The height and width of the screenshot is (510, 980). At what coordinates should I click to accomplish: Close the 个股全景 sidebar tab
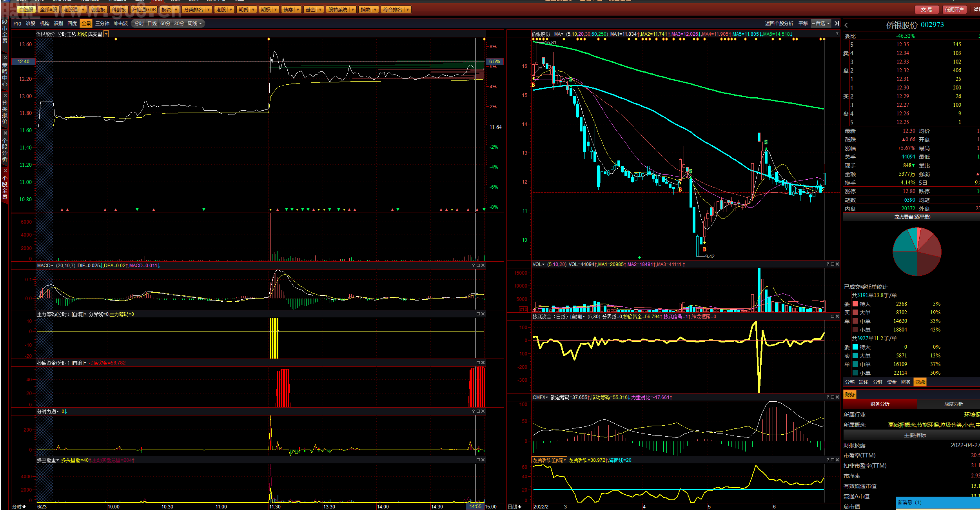[5, 171]
